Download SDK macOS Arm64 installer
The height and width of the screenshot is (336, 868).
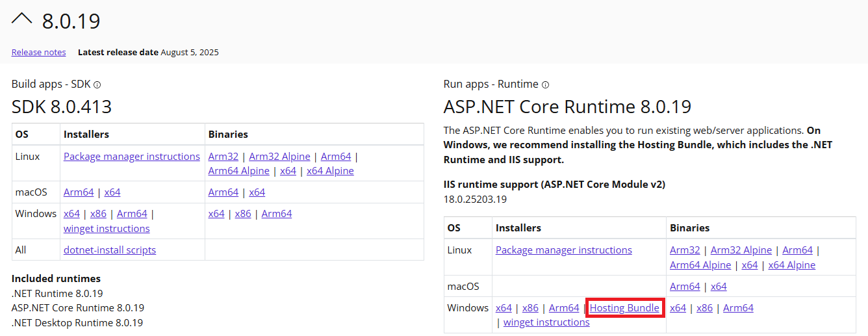tap(79, 192)
